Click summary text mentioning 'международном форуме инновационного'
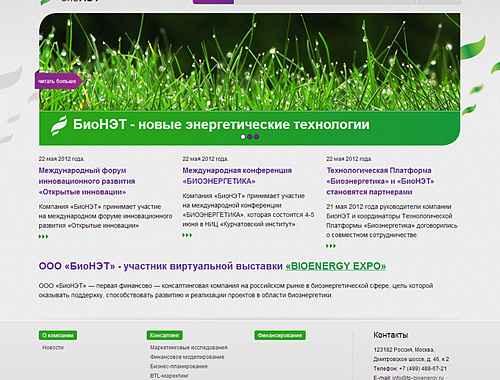500x380 pixels. coord(105,216)
